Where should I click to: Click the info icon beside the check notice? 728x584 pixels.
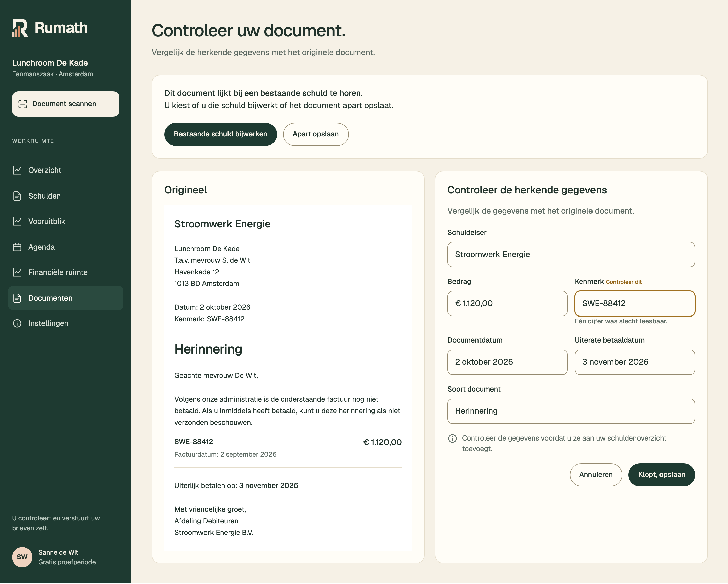pos(452,438)
